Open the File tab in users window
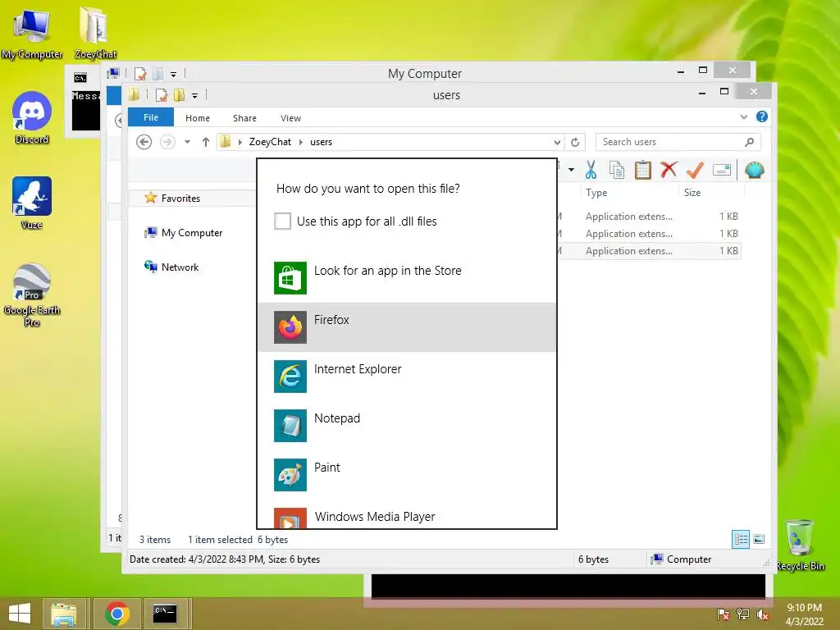 (151, 117)
